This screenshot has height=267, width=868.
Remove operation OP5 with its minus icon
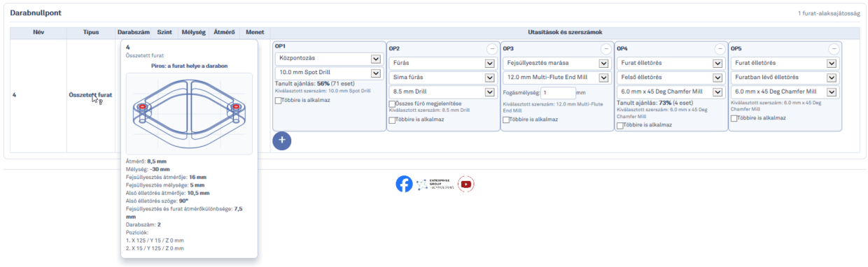(x=834, y=49)
